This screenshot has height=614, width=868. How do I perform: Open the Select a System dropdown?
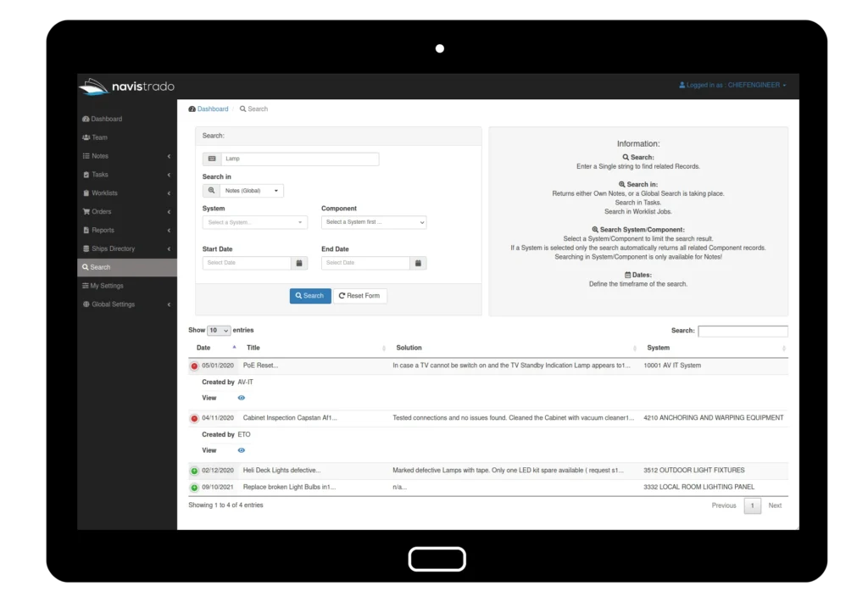(x=254, y=222)
